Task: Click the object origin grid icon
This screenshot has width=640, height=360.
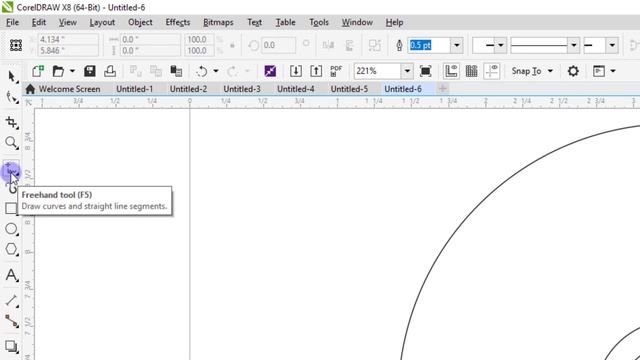Action: click(16, 45)
